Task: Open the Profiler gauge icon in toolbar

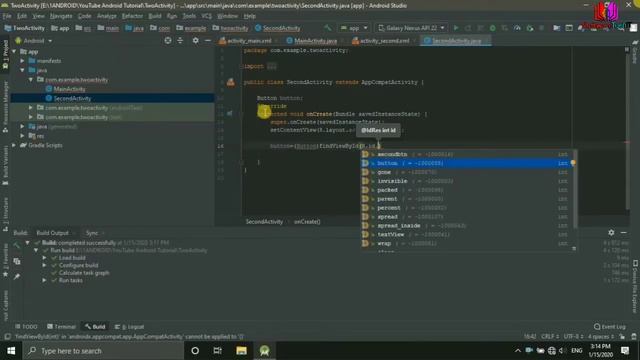Action: pyautogui.click(x=517, y=28)
